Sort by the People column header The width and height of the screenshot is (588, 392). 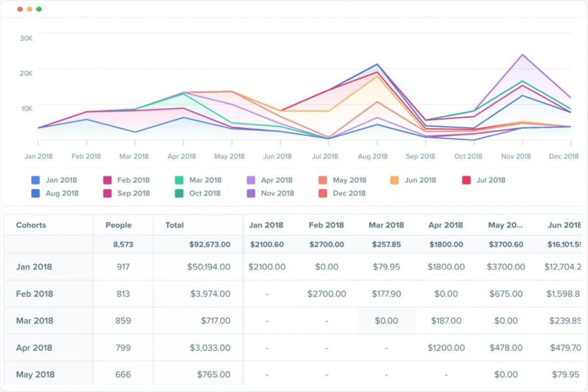tap(118, 225)
